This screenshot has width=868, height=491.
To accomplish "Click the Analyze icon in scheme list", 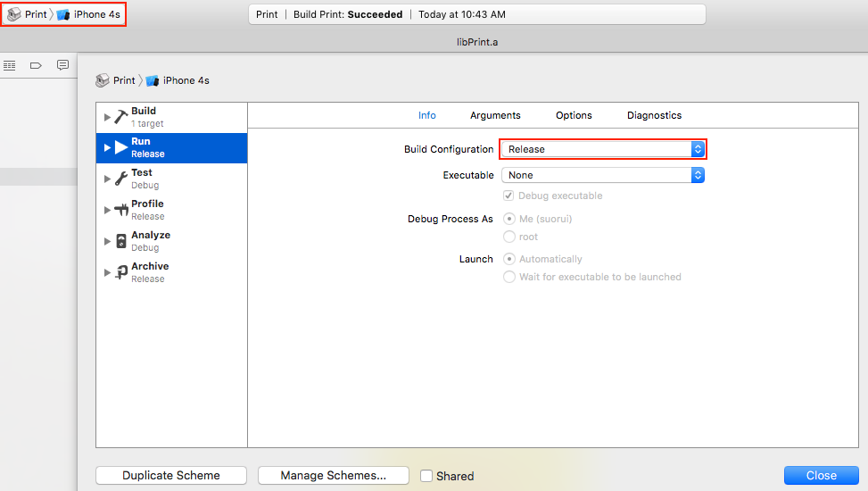I will (x=121, y=241).
